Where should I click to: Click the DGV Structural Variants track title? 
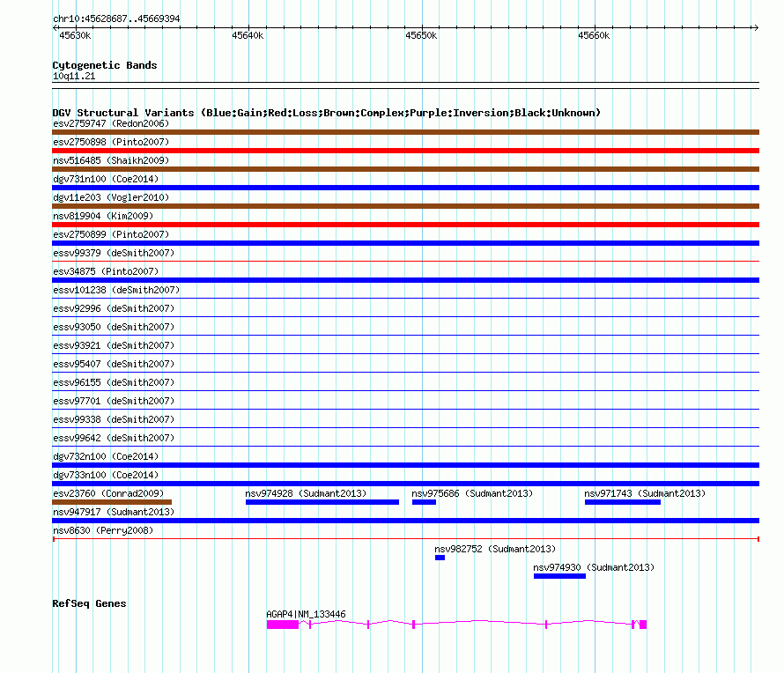click(x=326, y=113)
